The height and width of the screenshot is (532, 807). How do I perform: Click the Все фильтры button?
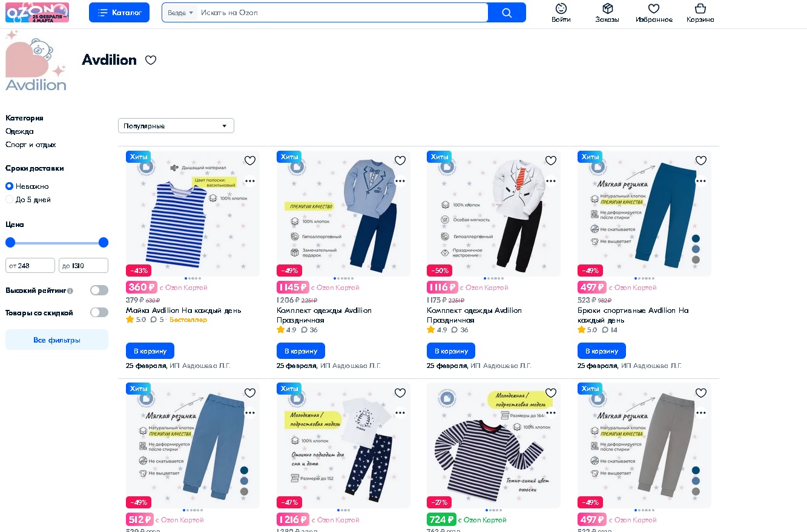(57, 340)
